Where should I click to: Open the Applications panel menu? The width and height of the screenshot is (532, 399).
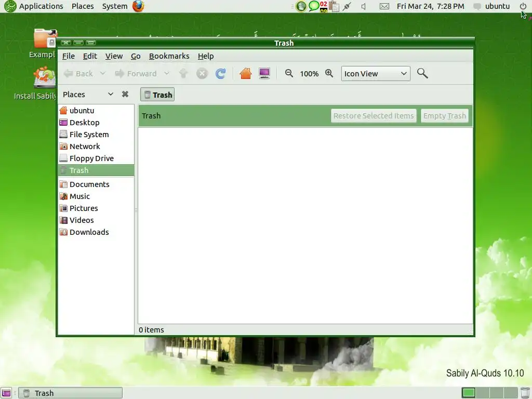click(x=41, y=6)
